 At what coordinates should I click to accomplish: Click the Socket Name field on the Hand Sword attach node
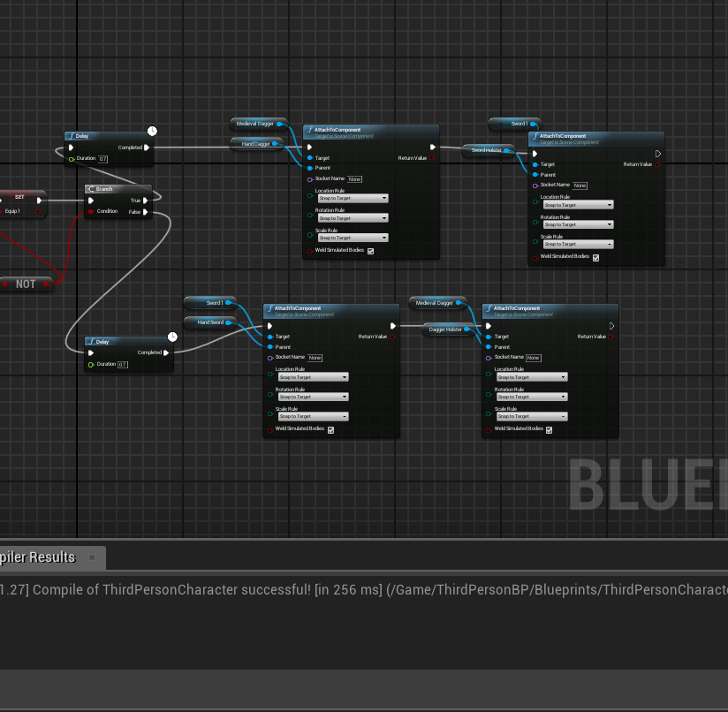(x=315, y=358)
